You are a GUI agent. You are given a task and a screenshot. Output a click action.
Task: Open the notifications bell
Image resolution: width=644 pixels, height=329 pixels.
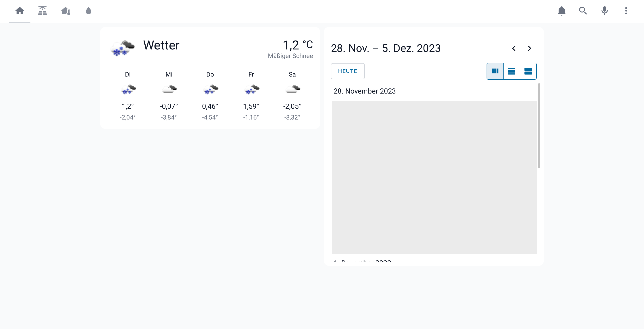[x=561, y=11]
